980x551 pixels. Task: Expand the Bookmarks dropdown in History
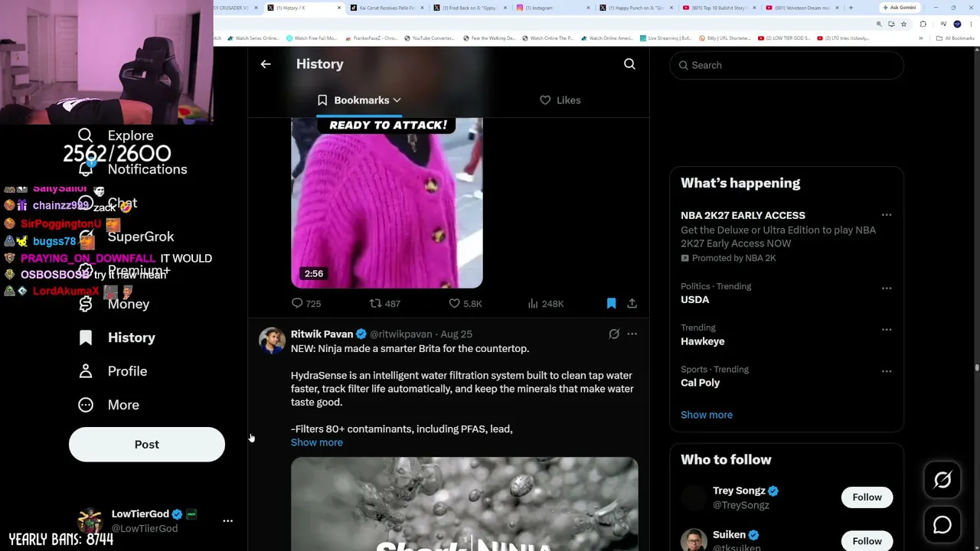(x=361, y=100)
